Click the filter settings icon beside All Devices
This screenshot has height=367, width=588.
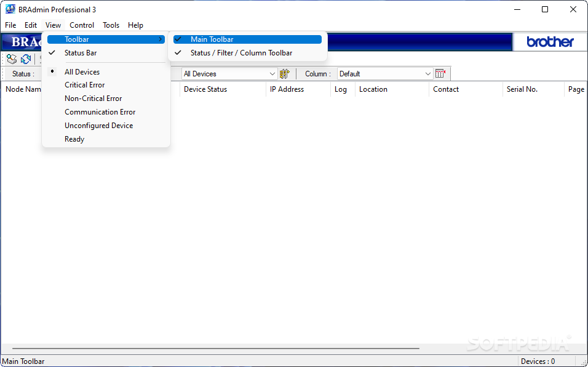click(x=285, y=74)
